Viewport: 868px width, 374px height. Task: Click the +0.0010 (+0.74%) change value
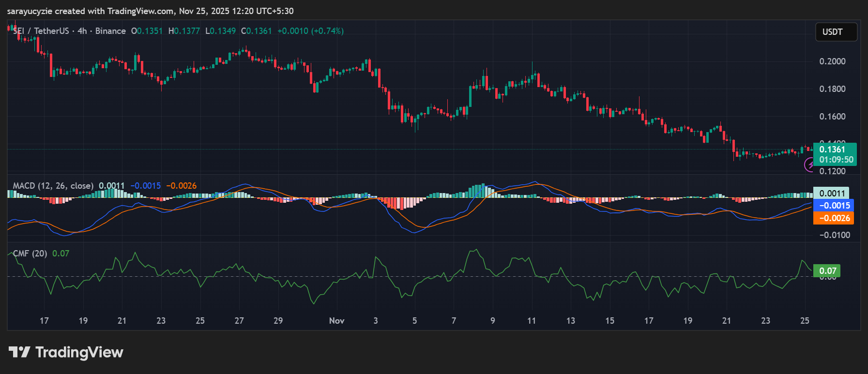pyautogui.click(x=310, y=31)
